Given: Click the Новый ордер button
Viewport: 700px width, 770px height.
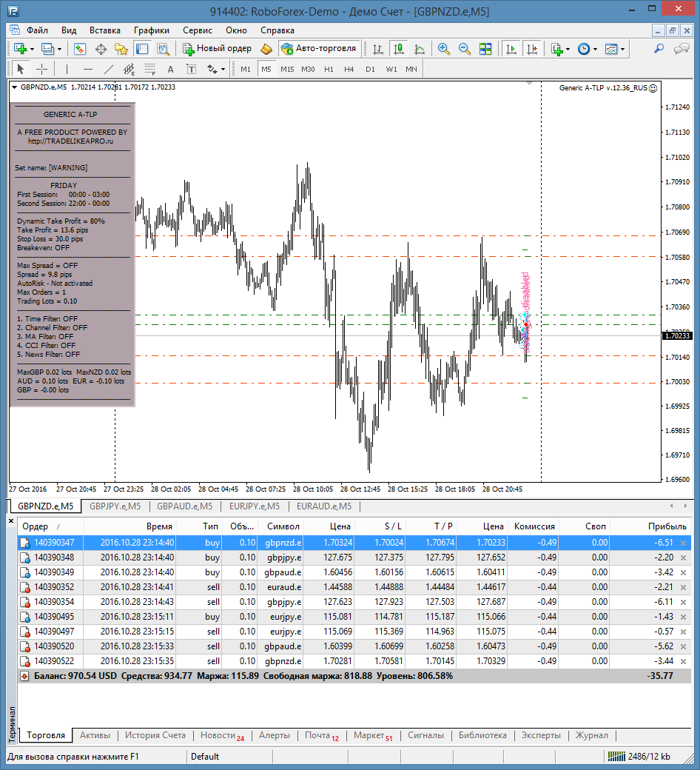Looking at the screenshot, I should click(x=217, y=49).
